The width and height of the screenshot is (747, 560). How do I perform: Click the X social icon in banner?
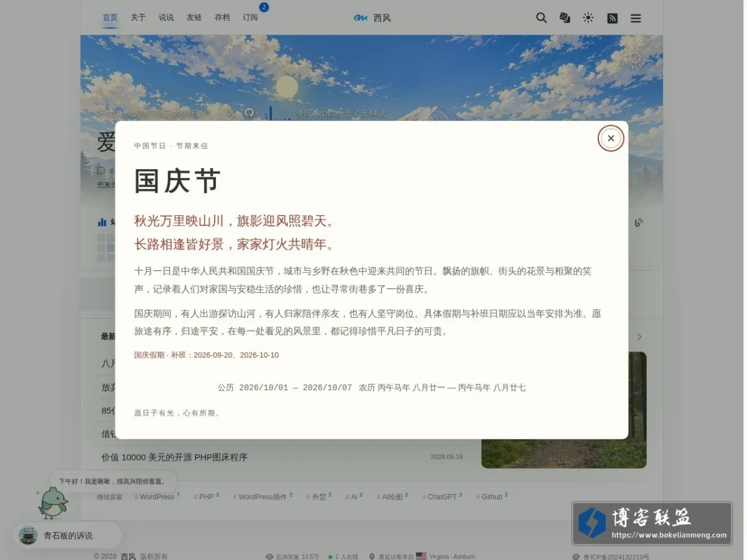point(232,113)
